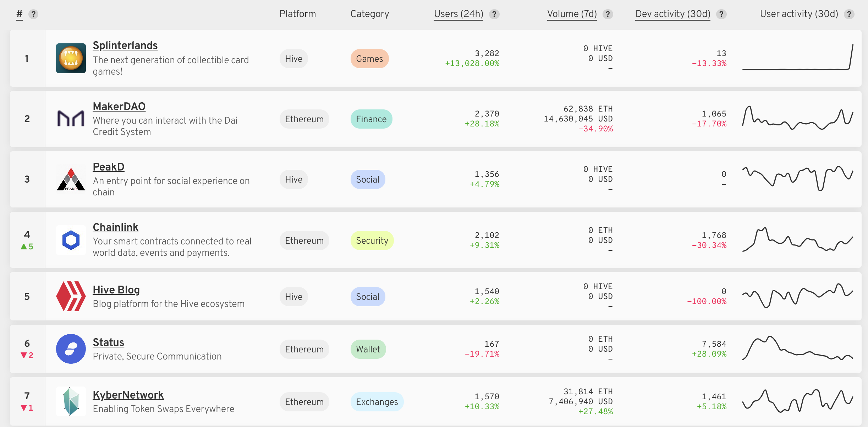Screen dimensions: 868x427
Task: Open the Status blue circle logo
Action: 71,349
